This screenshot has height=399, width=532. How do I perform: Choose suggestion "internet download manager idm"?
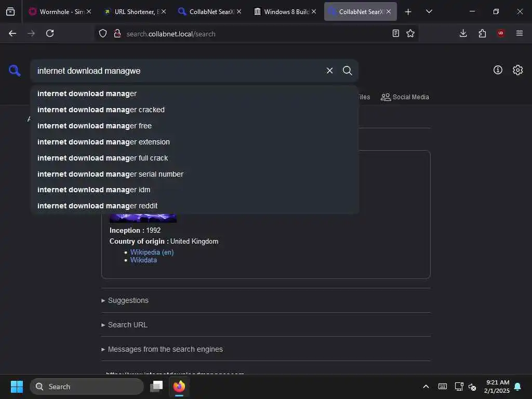click(x=194, y=190)
